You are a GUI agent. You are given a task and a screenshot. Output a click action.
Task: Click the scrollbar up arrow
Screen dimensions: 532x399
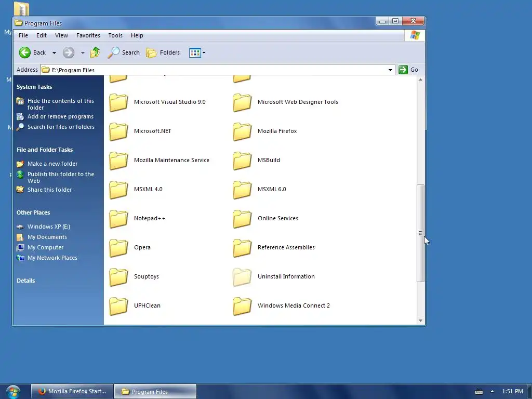click(x=420, y=79)
